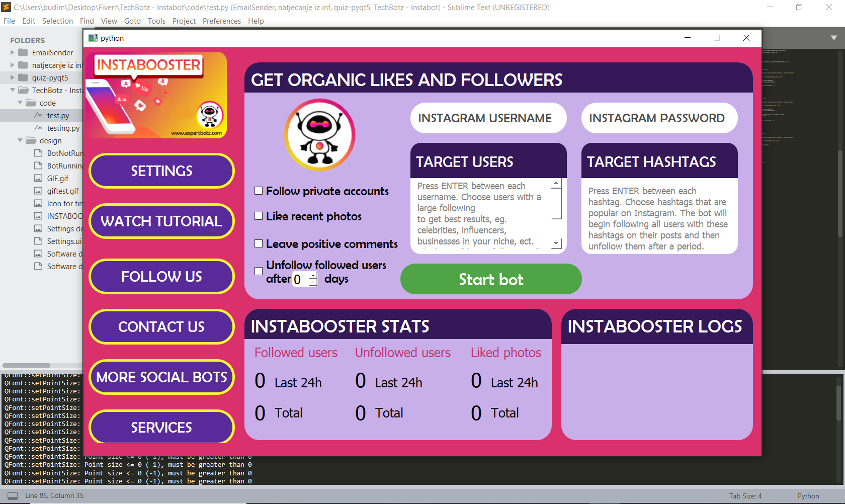Click the scroll down arrow in Target Users box

(x=556, y=243)
